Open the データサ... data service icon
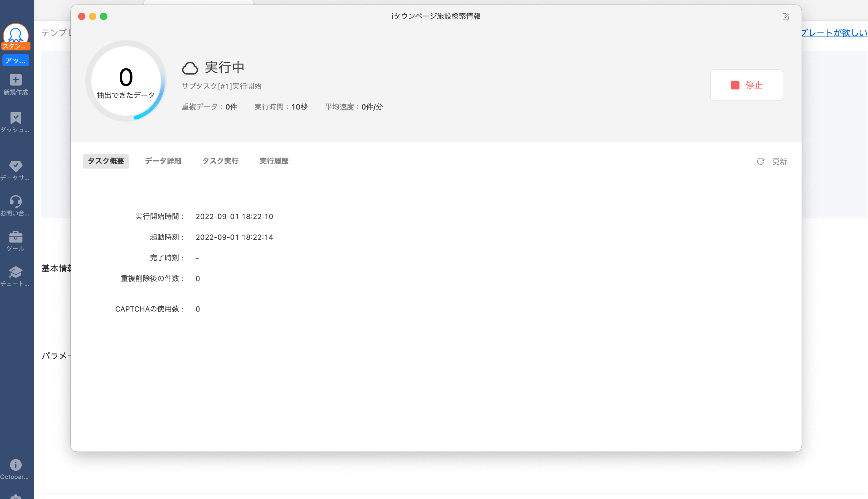 [16, 166]
